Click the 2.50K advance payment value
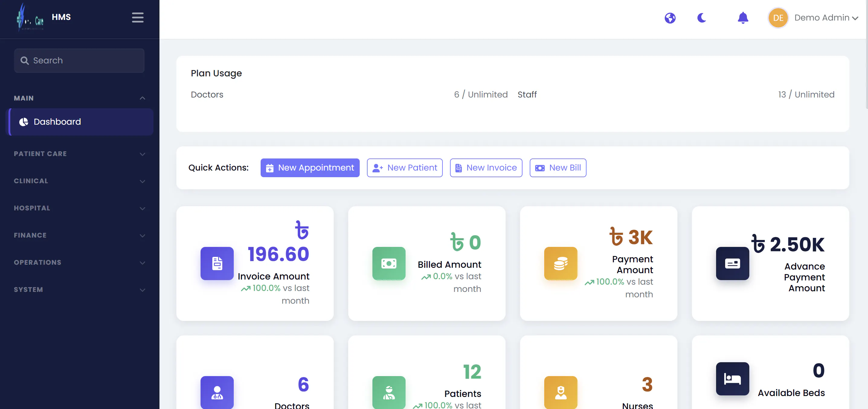 click(x=788, y=244)
